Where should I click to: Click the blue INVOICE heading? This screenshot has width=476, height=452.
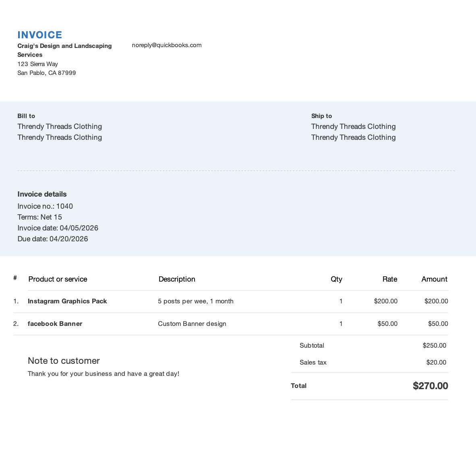(x=40, y=35)
